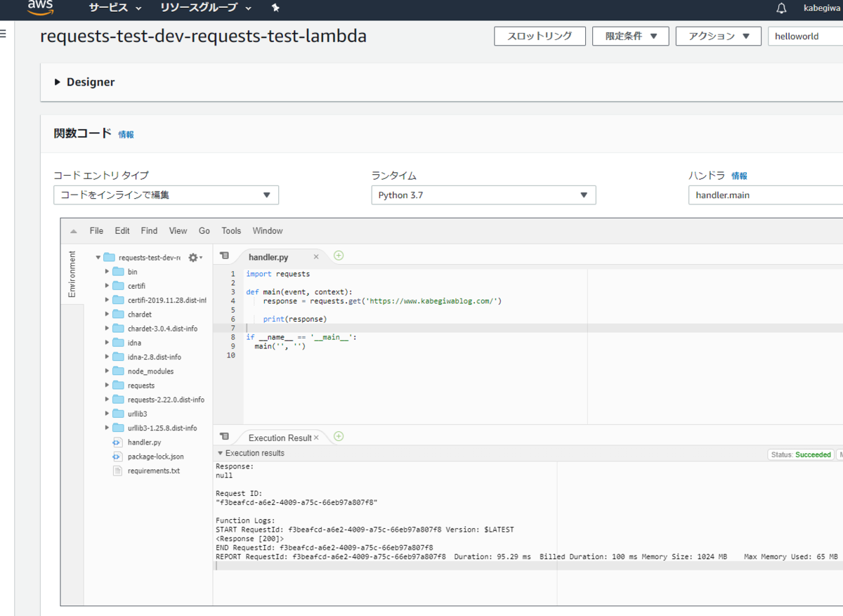Select package-lock.json in the file tree
843x616 pixels.
point(156,457)
